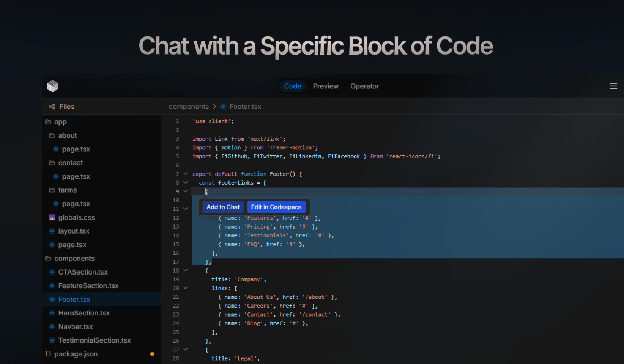This screenshot has height=364, width=624.
Task: Click the Add to Chat button
Action: (x=223, y=207)
